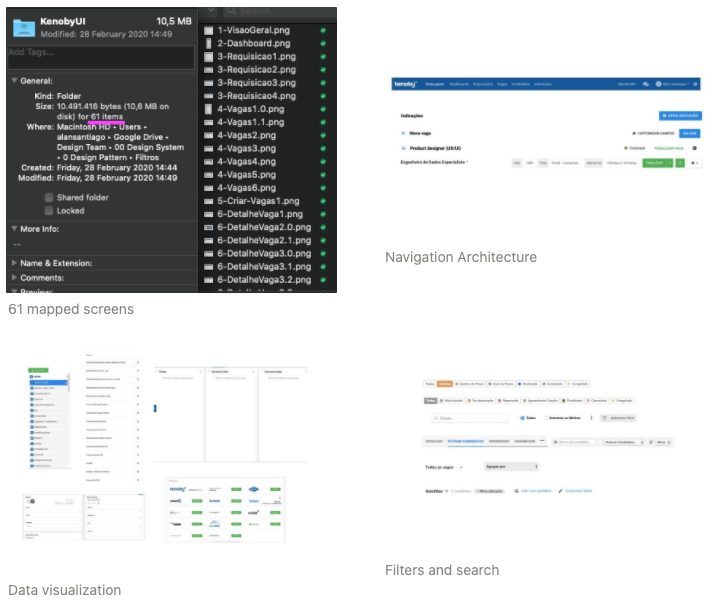Open gear settings on Product designer row
Image resolution: width=710 pixels, height=605 pixels.
(695, 147)
